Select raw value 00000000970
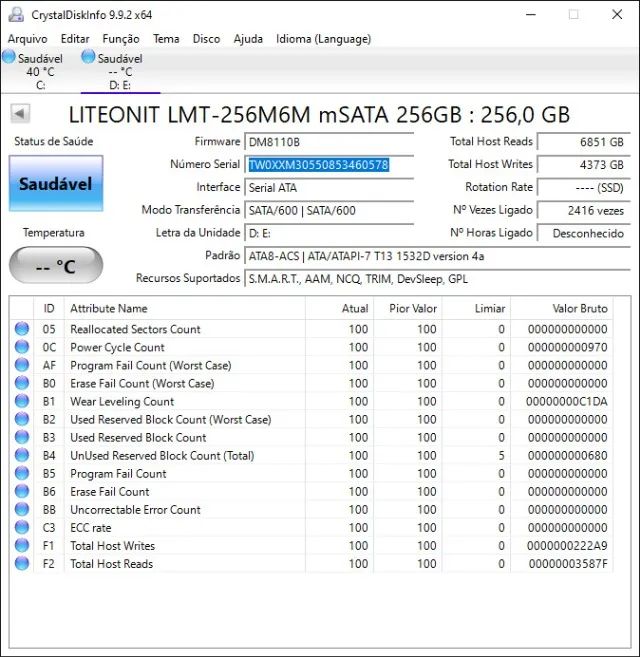 pyautogui.click(x=567, y=347)
